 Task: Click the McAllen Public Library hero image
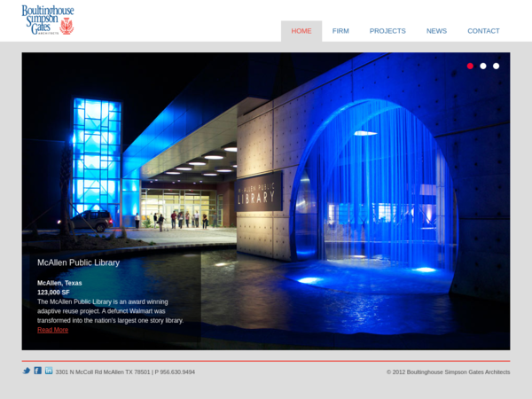coord(266,201)
